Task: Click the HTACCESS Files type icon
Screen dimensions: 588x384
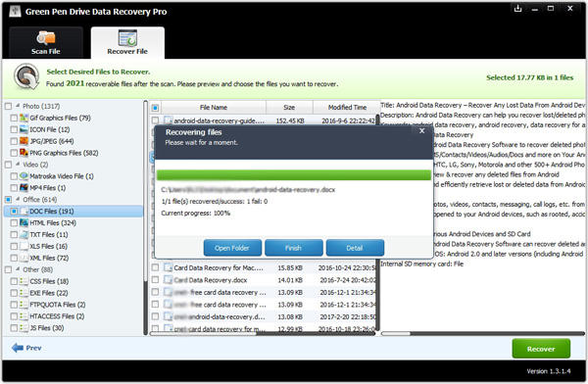Action: click(24, 316)
